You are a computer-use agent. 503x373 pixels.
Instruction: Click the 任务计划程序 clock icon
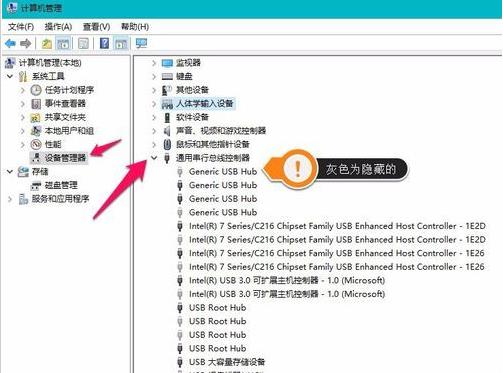pyautogui.click(x=36, y=90)
